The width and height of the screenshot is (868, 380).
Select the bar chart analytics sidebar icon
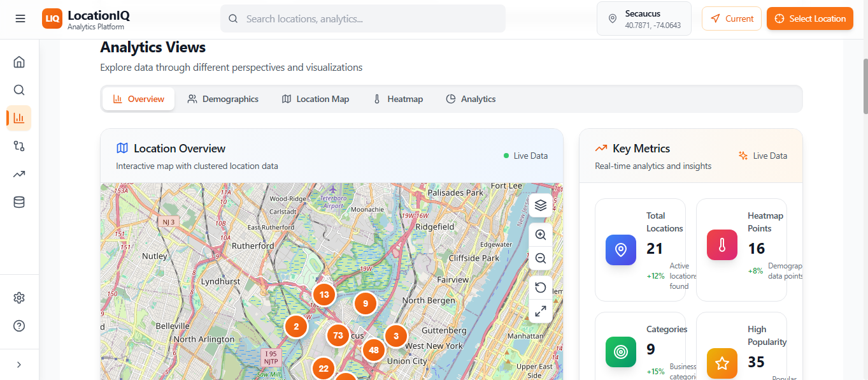(x=19, y=118)
